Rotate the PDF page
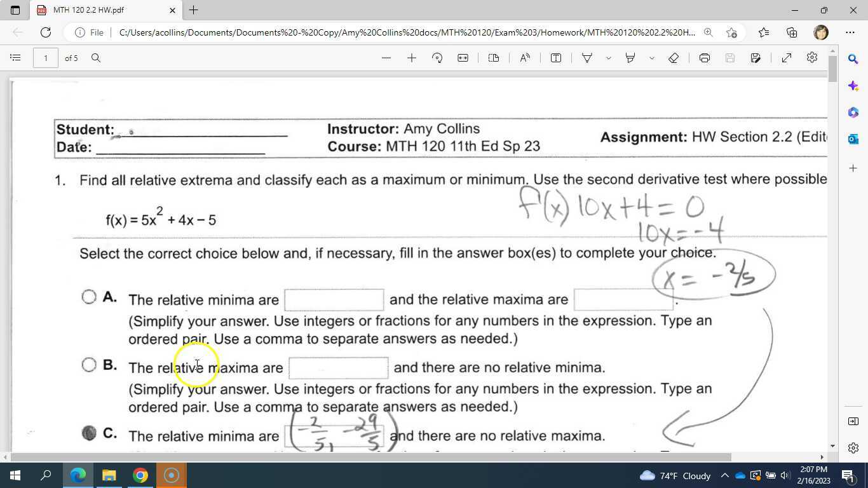The image size is (868, 488). [x=437, y=58]
